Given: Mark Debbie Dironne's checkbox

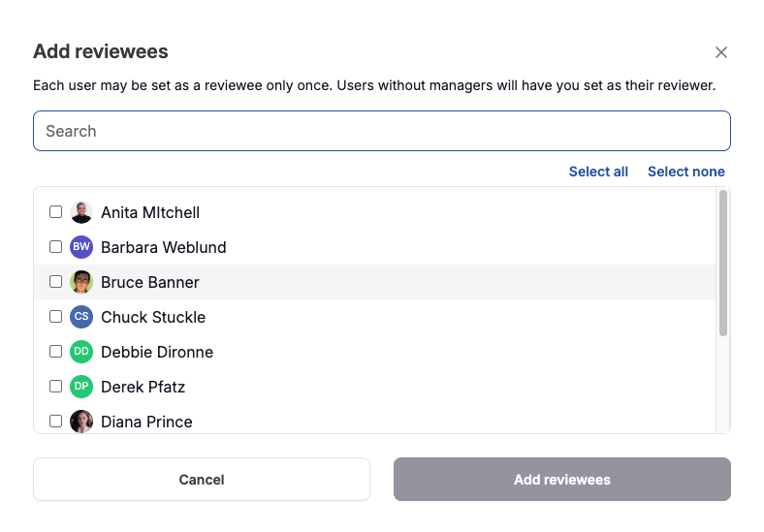Looking at the screenshot, I should (x=56, y=352).
